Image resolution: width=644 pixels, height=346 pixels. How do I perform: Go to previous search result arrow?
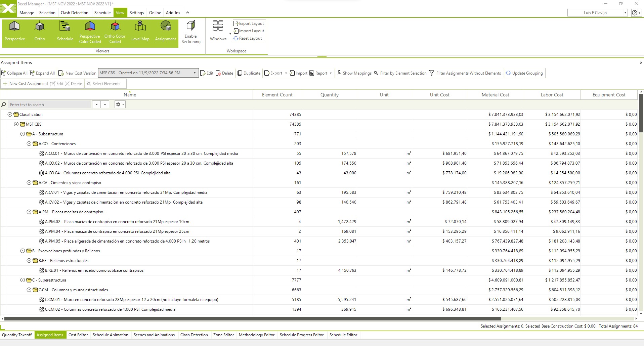pos(96,104)
